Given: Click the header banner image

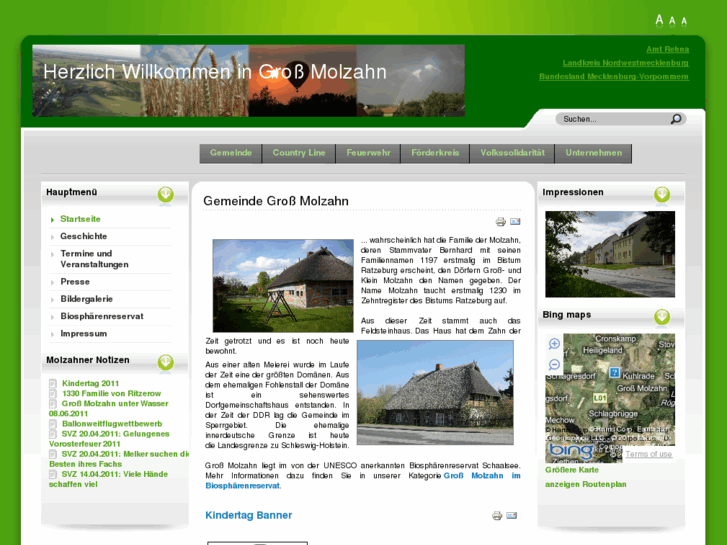Looking at the screenshot, I should click(x=249, y=81).
